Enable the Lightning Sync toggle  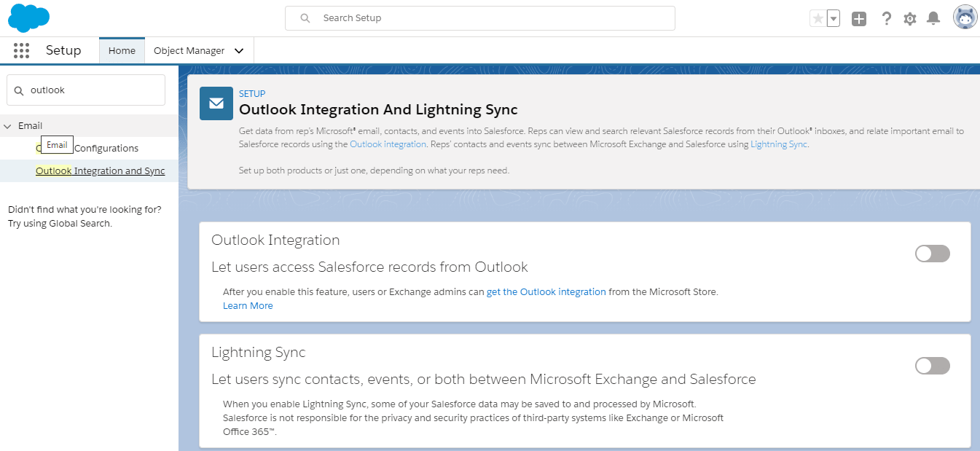click(x=933, y=366)
